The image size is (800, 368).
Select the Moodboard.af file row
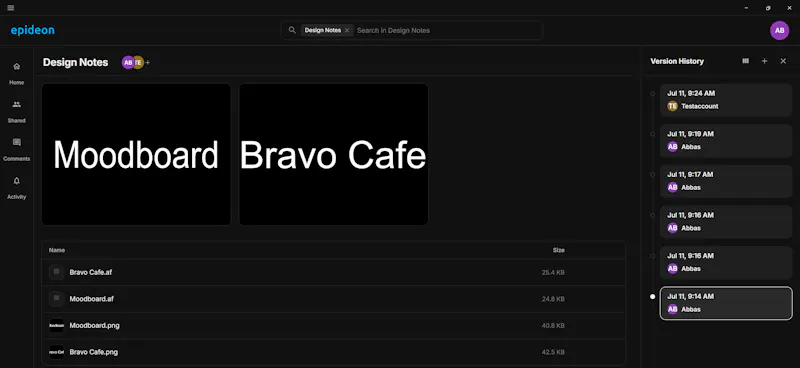click(334, 299)
